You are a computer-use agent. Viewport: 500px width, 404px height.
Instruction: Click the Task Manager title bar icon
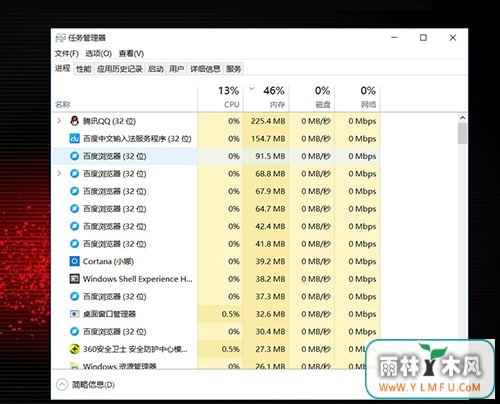pyautogui.click(x=60, y=38)
